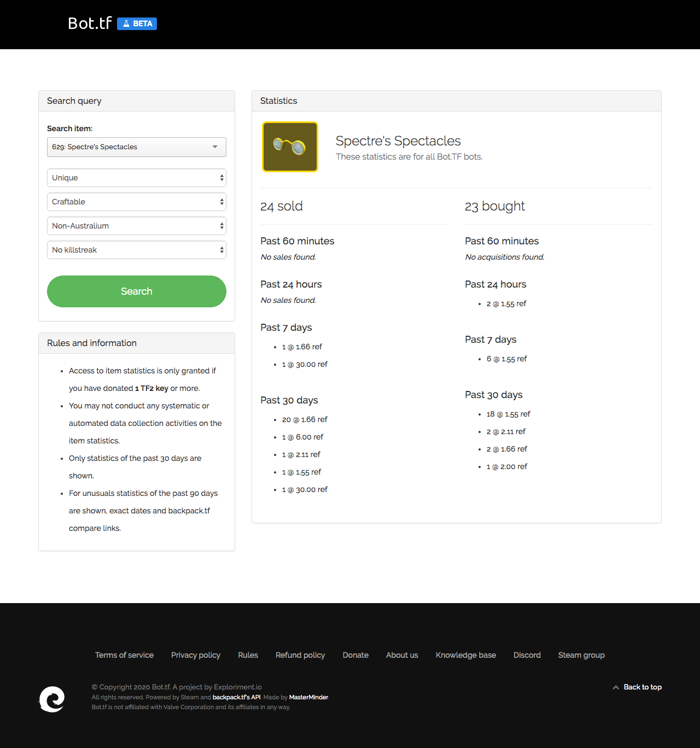This screenshot has width=700, height=748.
Task: Expand the Non-Australium dropdown
Action: (x=137, y=226)
